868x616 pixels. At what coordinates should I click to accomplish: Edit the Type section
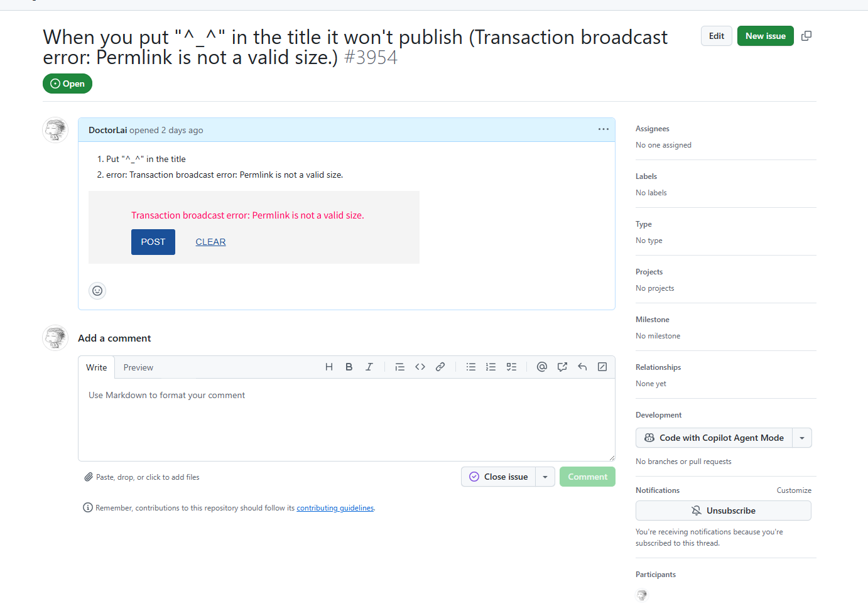[644, 224]
